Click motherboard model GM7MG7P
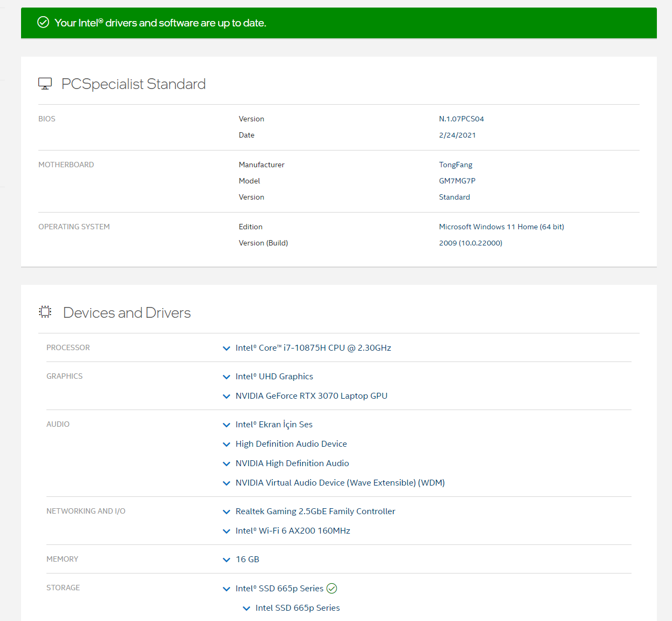Viewport: 672px width, 621px height. click(457, 181)
